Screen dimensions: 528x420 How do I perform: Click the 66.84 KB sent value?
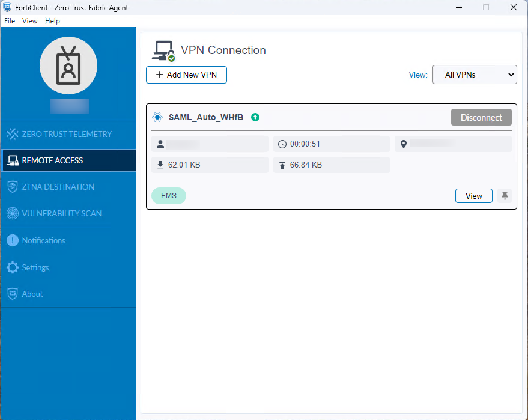tap(306, 165)
